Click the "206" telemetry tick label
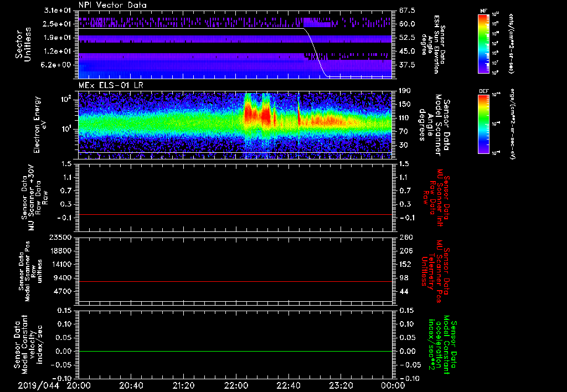This screenshot has height=392, width=567. (x=405, y=251)
